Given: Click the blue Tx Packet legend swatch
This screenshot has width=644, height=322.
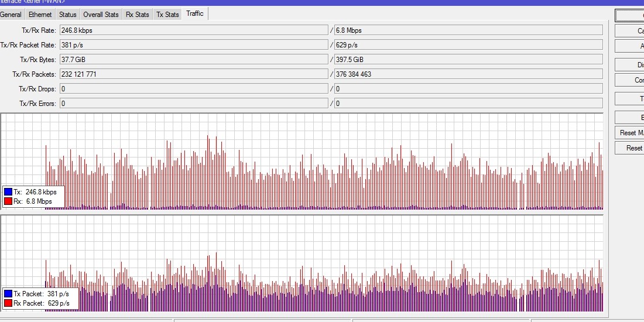Looking at the screenshot, I should pyautogui.click(x=8, y=294).
